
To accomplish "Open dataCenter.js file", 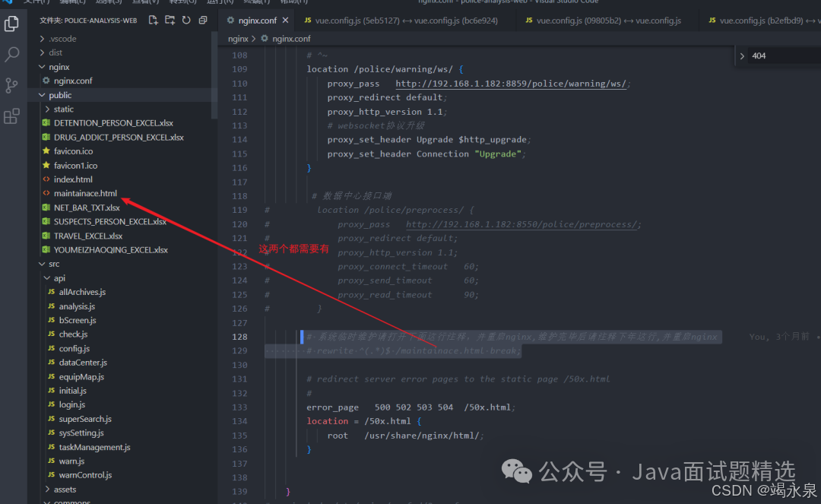I will tap(83, 362).
